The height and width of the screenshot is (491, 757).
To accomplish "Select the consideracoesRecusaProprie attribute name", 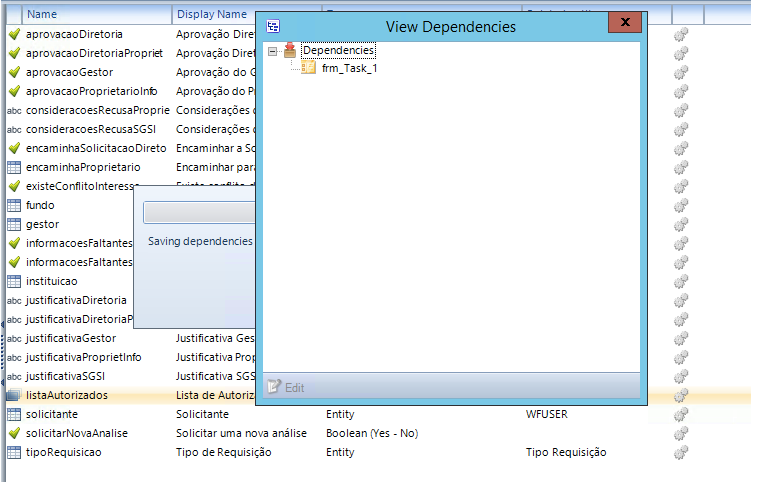I will click(x=98, y=111).
